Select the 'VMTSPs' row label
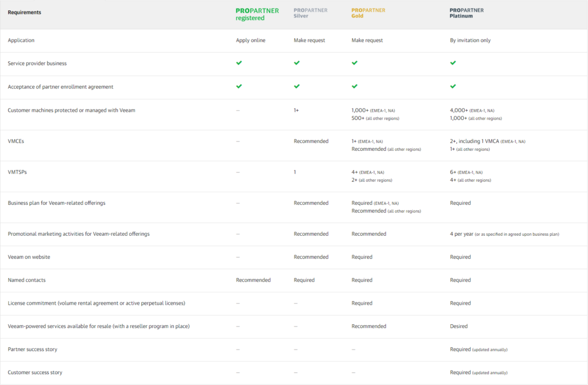 17,172
